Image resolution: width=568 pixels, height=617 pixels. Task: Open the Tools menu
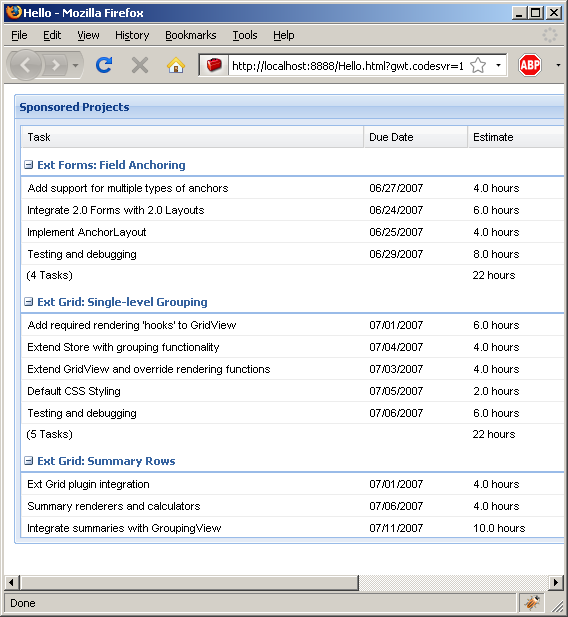click(x=245, y=35)
